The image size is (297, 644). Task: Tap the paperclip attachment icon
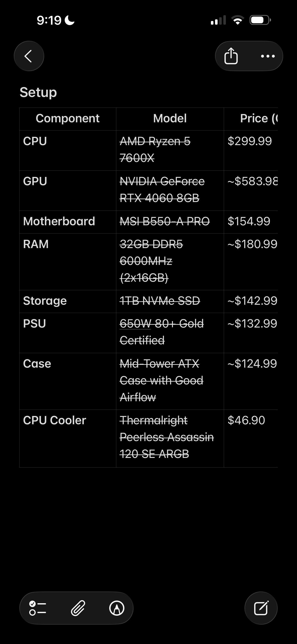pos(78,608)
